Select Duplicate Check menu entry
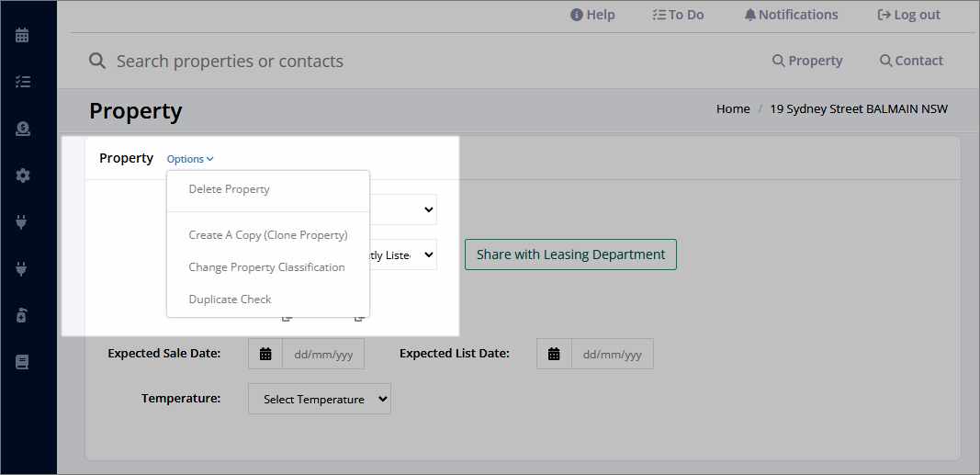 (230, 300)
